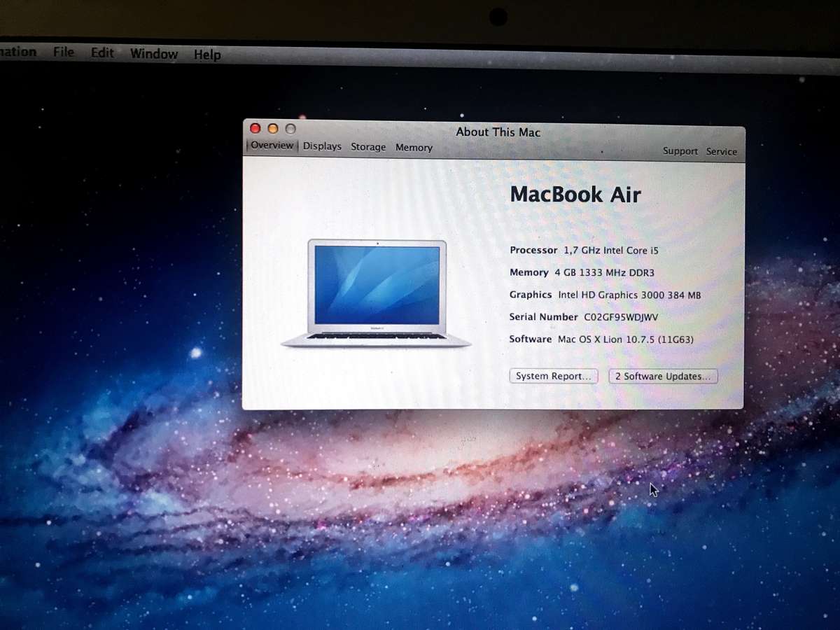Image resolution: width=840 pixels, height=630 pixels.
Task: Return to the Overview tab
Action: [x=272, y=146]
